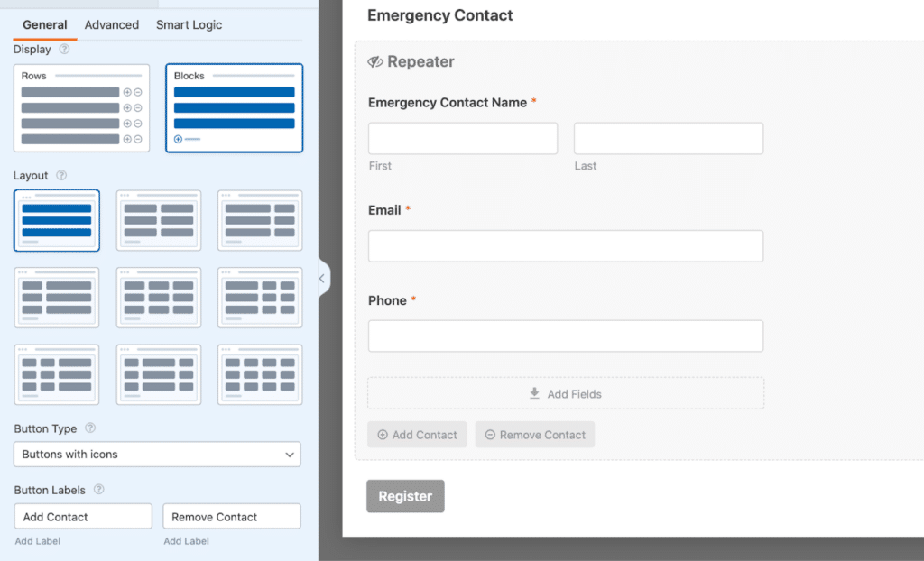Select the Rows display style

click(x=81, y=108)
